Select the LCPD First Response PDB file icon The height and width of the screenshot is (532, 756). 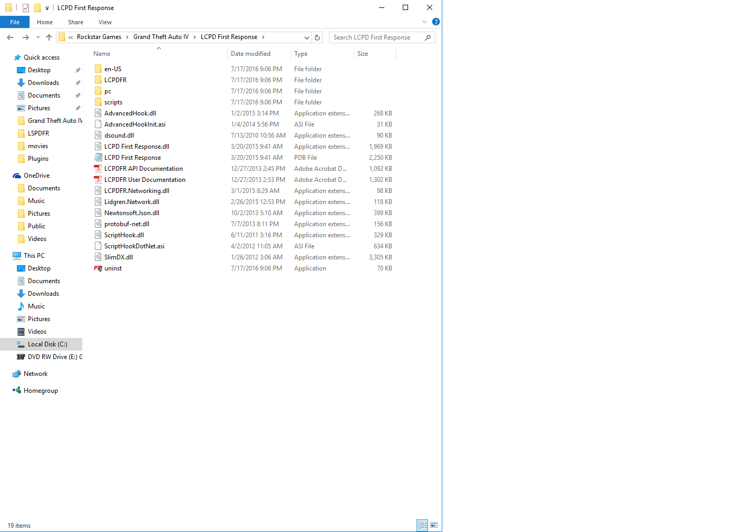[98, 158]
